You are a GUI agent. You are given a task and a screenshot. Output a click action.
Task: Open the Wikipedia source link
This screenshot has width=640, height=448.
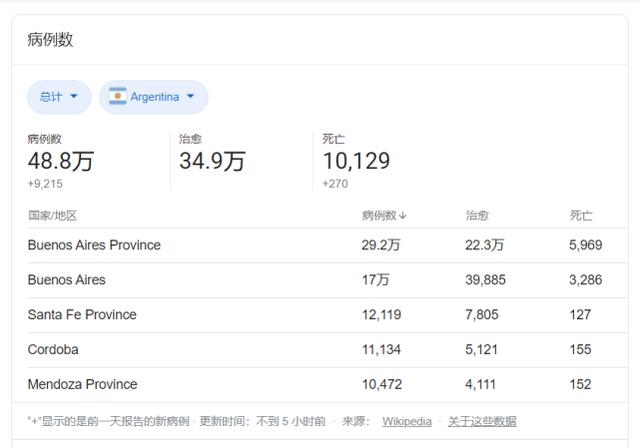coord(406,421)
